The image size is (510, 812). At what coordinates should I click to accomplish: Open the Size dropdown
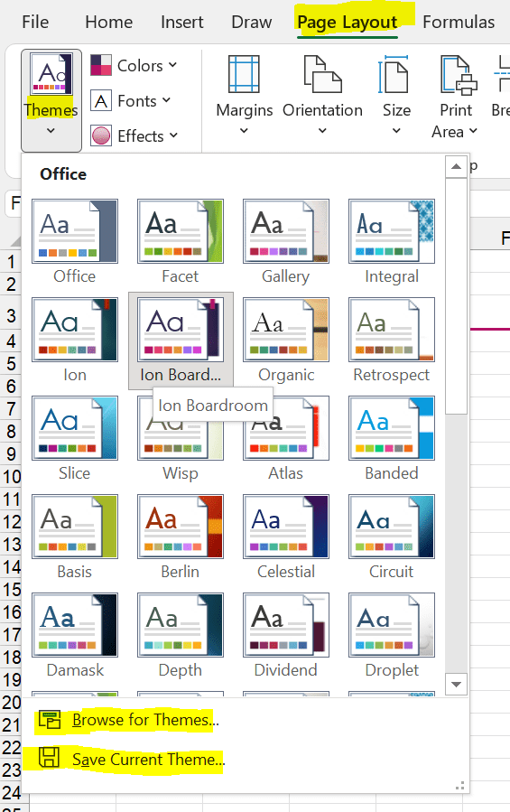point(396,95)
